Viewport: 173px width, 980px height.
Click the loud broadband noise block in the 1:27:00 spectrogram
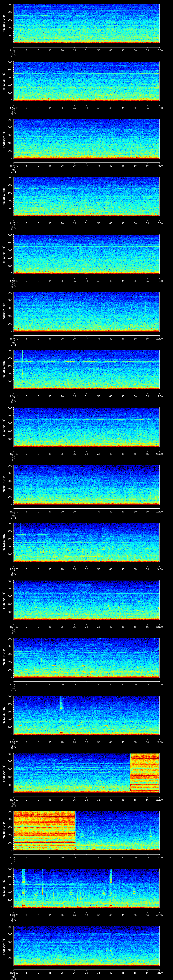(x=144, y=772)
